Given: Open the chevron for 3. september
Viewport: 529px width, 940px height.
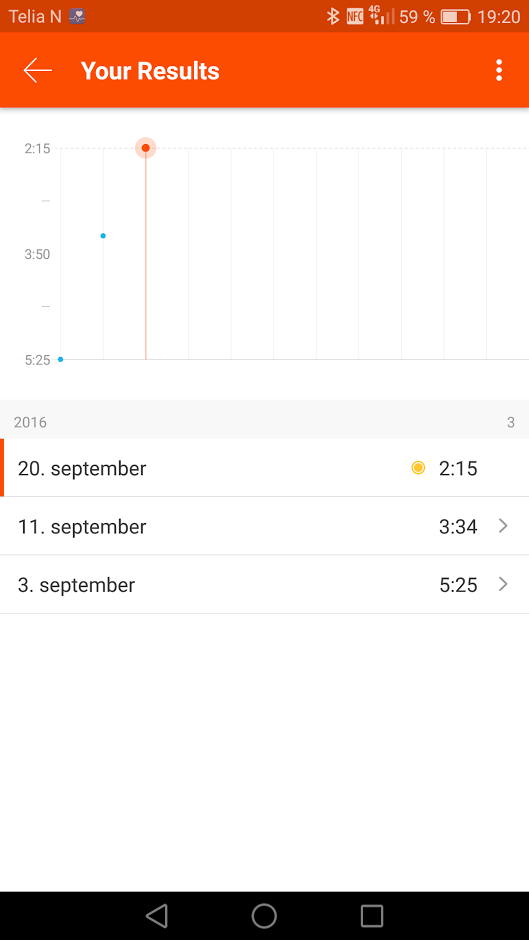Looking at the screenshot, I should (x=503, y=584).
